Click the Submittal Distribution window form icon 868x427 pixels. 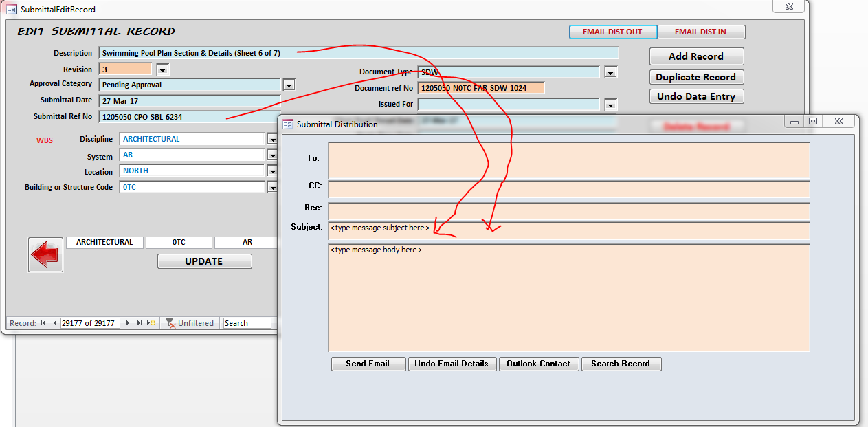point(288,124)
